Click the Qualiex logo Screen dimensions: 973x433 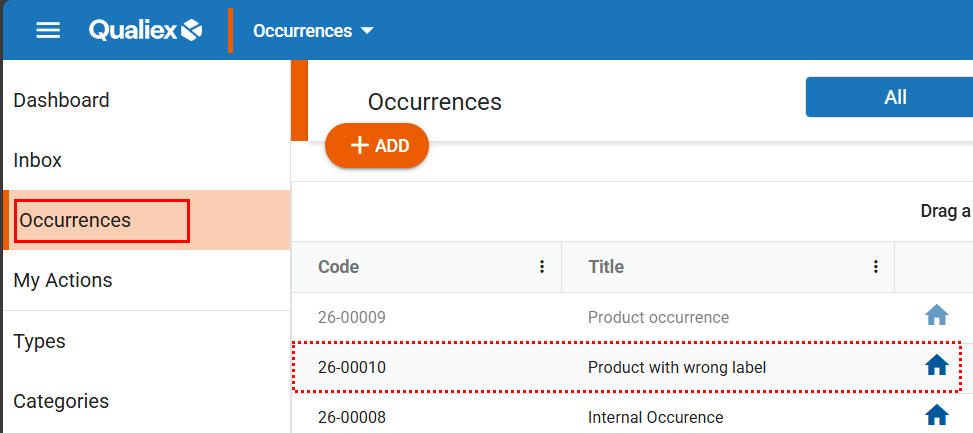click(146, 30)
